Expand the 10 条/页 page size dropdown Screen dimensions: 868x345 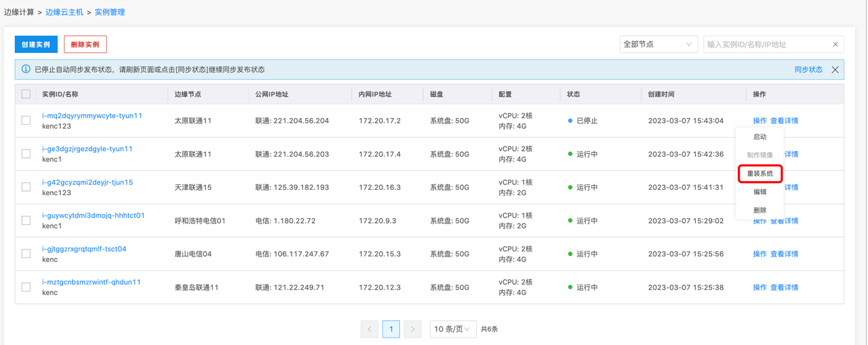452,329
